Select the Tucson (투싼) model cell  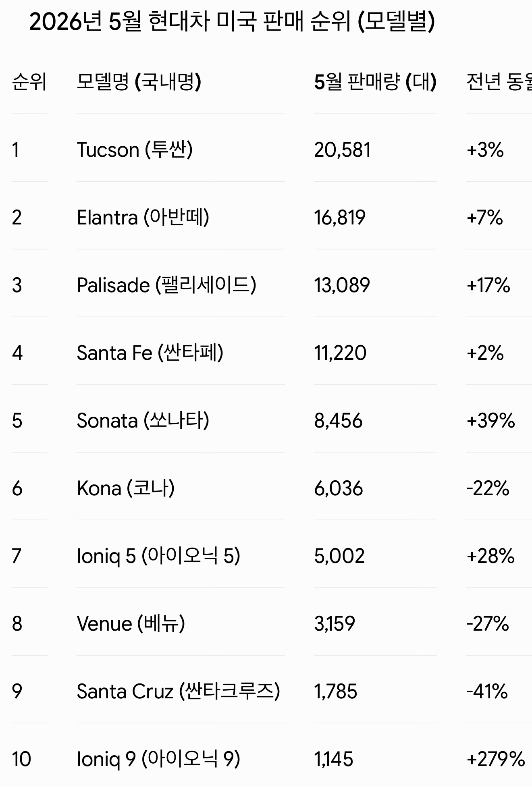coord(135,150)
